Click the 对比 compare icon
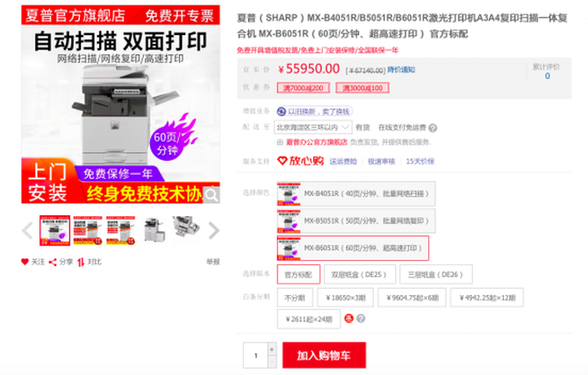588x375 pixels. coord(81,262)
